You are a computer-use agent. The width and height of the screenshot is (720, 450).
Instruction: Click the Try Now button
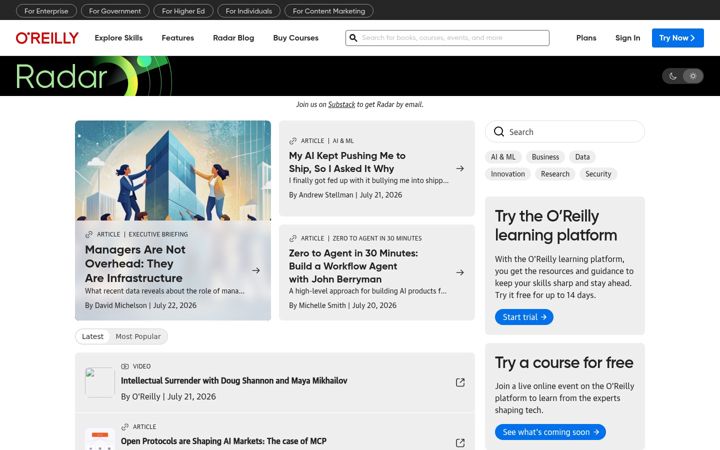(678, 38)
